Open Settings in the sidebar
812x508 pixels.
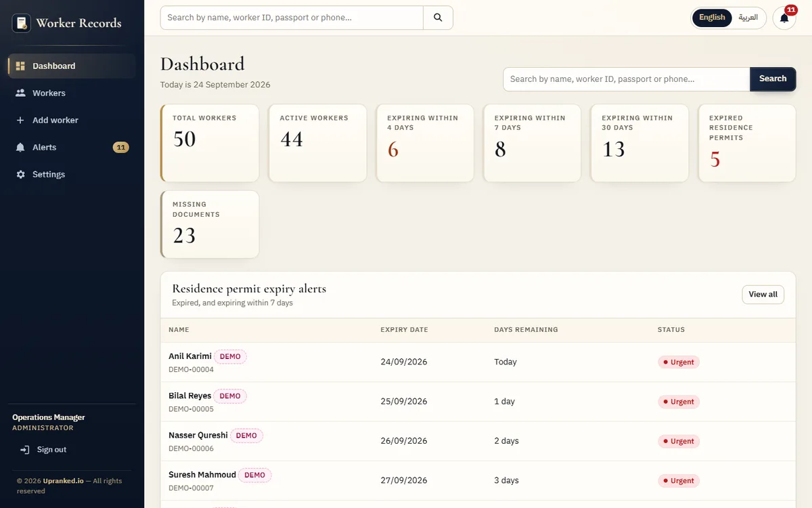pyautogui.click(x=72, y=174)
